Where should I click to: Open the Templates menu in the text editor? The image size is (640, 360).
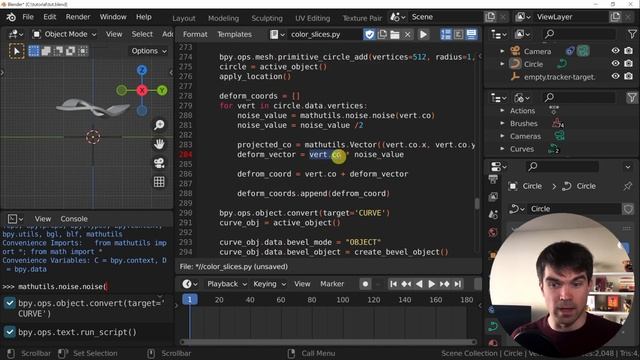[234, 34]
